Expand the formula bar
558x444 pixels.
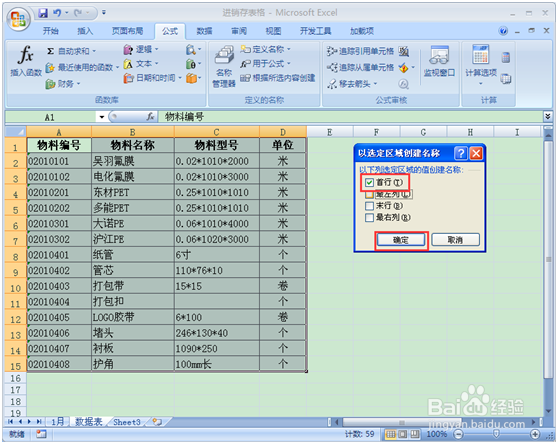coord(548,116)
